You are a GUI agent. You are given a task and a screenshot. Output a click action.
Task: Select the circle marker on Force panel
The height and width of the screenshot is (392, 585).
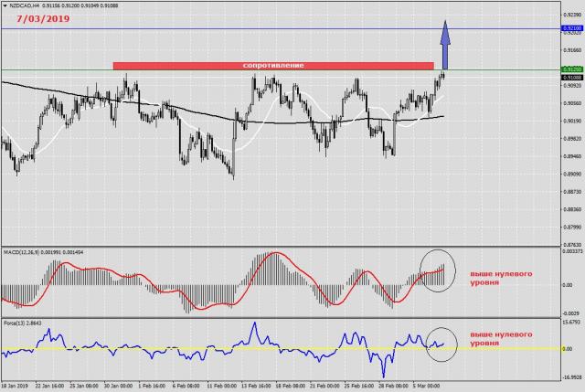click(442, 344)
